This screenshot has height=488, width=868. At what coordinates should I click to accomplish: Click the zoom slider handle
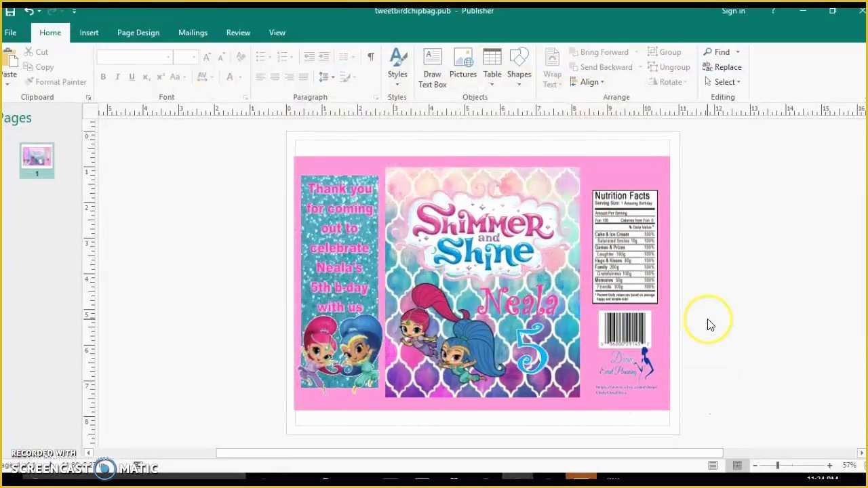click(778, 466)
